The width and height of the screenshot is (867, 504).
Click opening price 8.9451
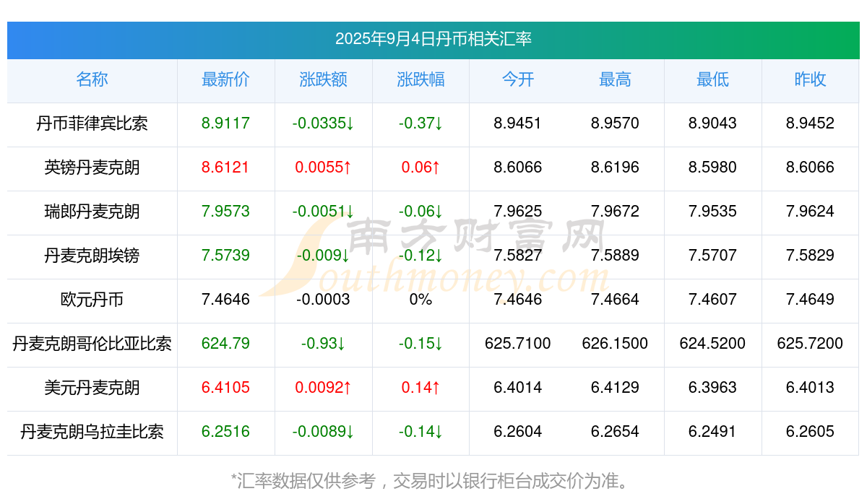[x=518, y=123]
